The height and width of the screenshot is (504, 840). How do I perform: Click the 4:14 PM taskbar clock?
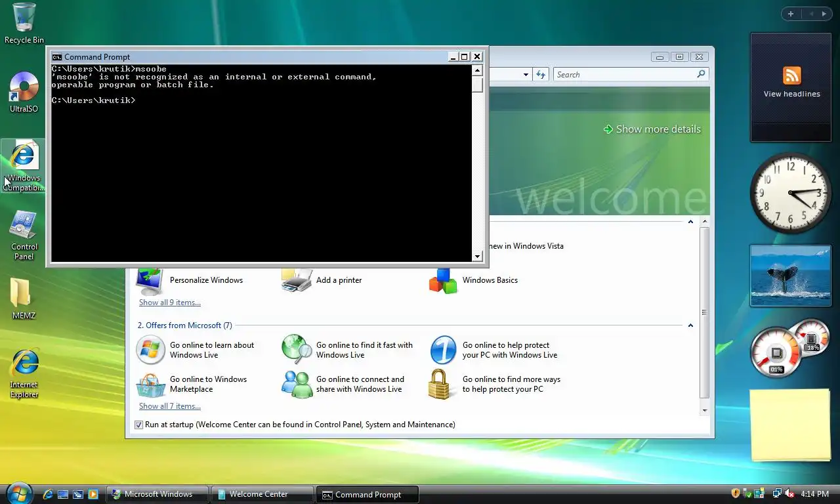814,493
